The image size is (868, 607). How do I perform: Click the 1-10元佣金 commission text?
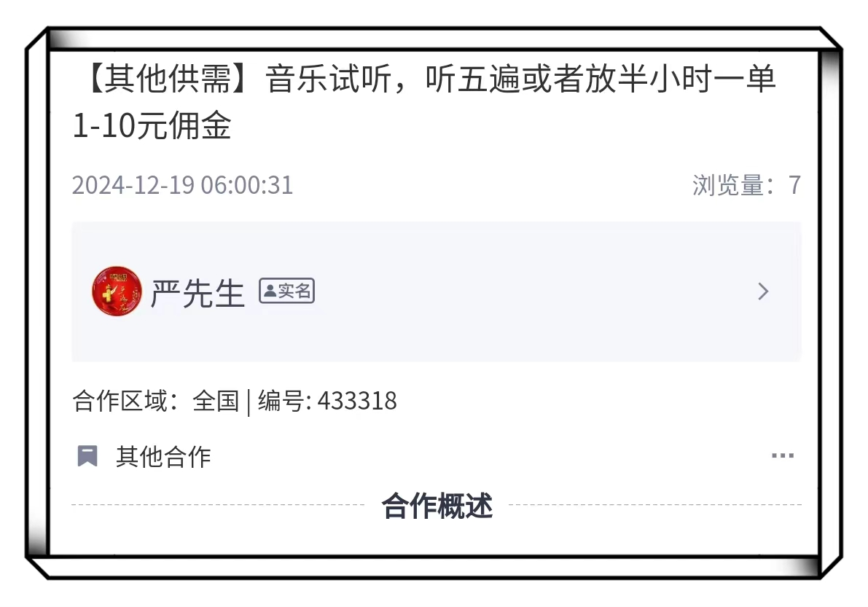[x=152, y=126]
